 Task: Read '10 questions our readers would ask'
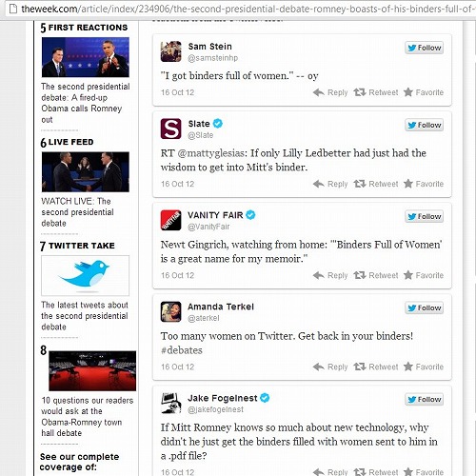pos(88,417)
